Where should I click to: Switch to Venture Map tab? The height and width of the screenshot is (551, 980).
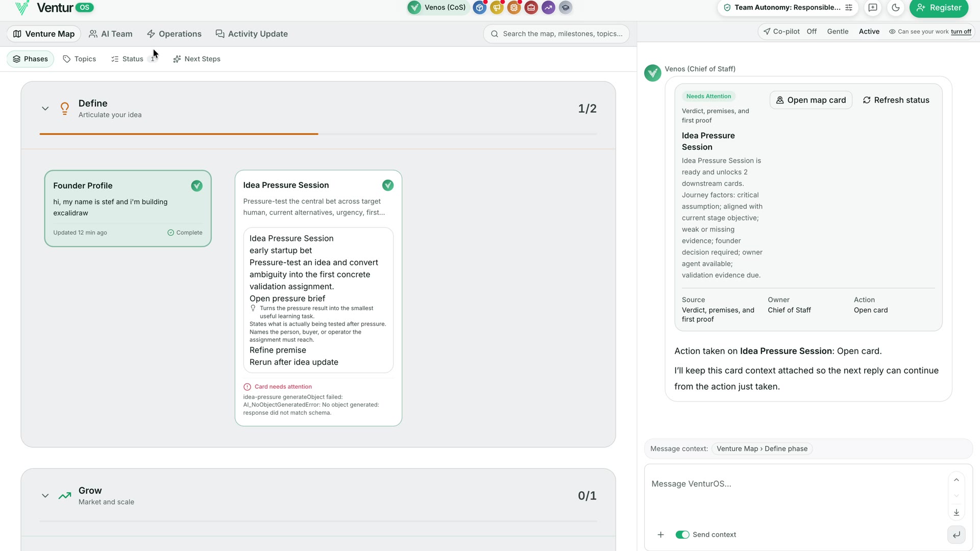click(44, 34)
